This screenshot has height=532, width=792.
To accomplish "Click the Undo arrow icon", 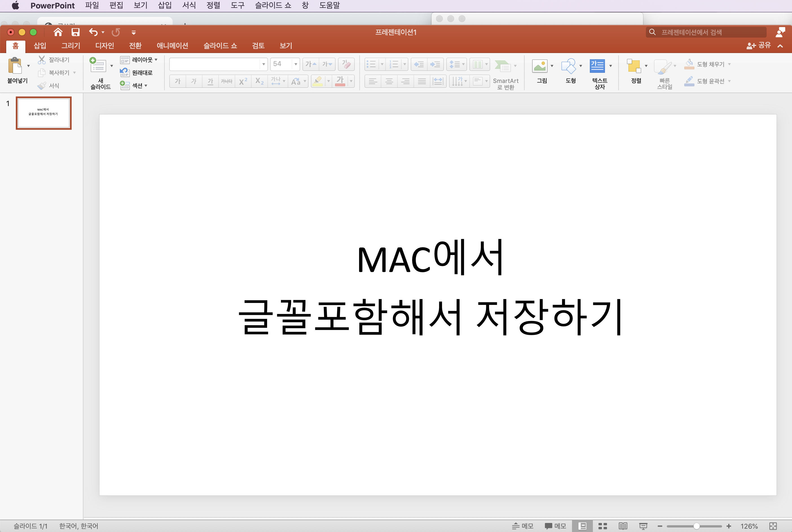I will point(93,32).
